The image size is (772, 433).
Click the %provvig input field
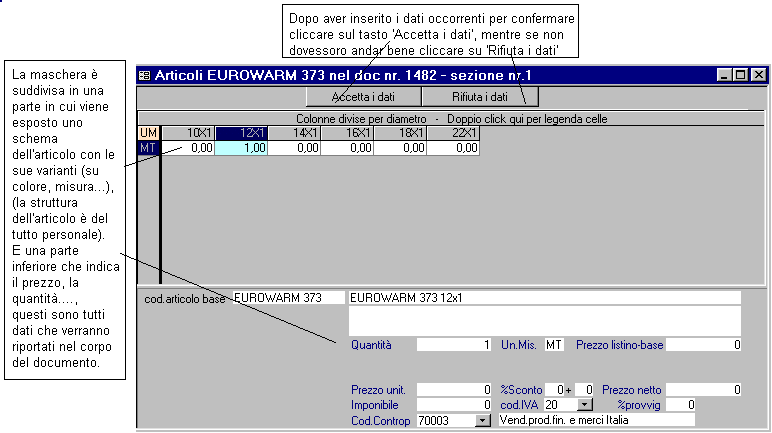680,405
